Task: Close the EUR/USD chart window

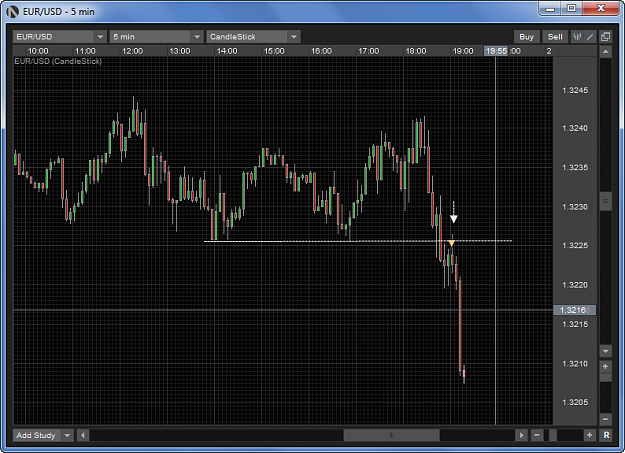Action: click(601, 8)
